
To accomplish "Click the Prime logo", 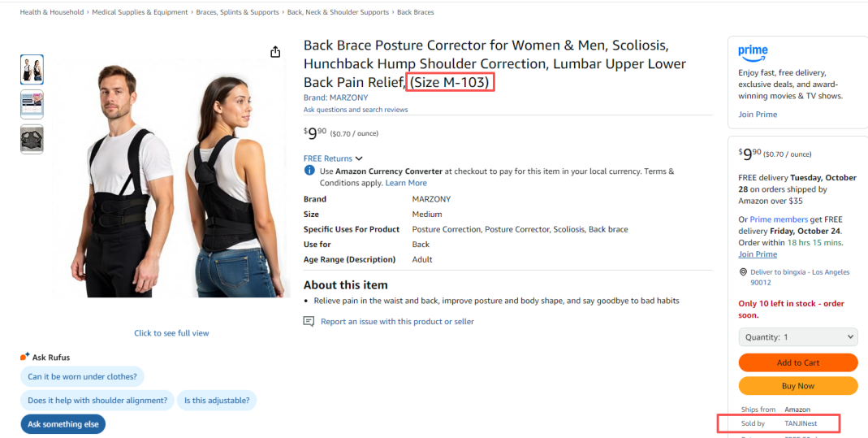I will coord(753,53).
